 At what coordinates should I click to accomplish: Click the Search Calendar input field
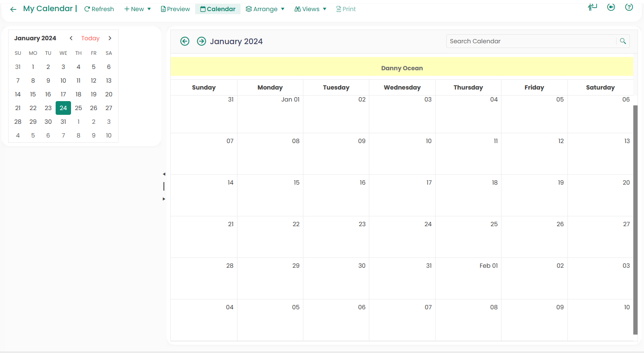click(x=531, y=41)
